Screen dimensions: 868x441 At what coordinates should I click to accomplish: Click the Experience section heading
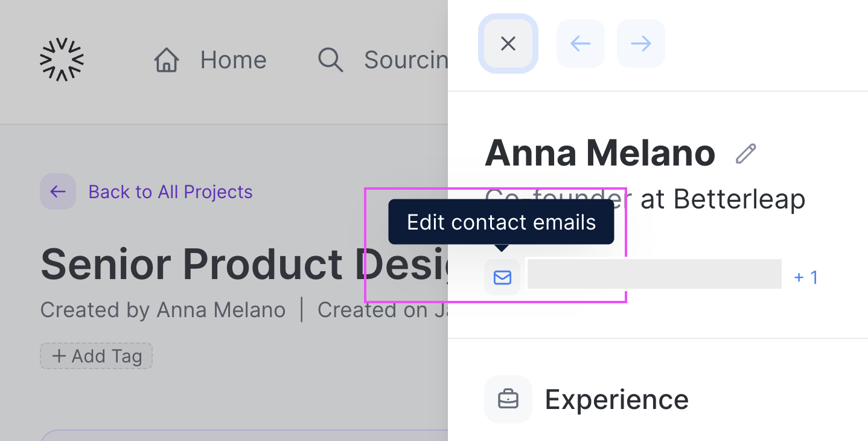click(x=616, y=399)
